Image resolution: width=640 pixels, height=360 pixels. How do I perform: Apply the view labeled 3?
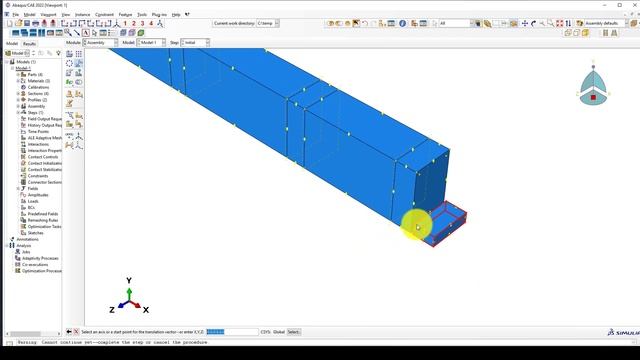click(142, 24)
